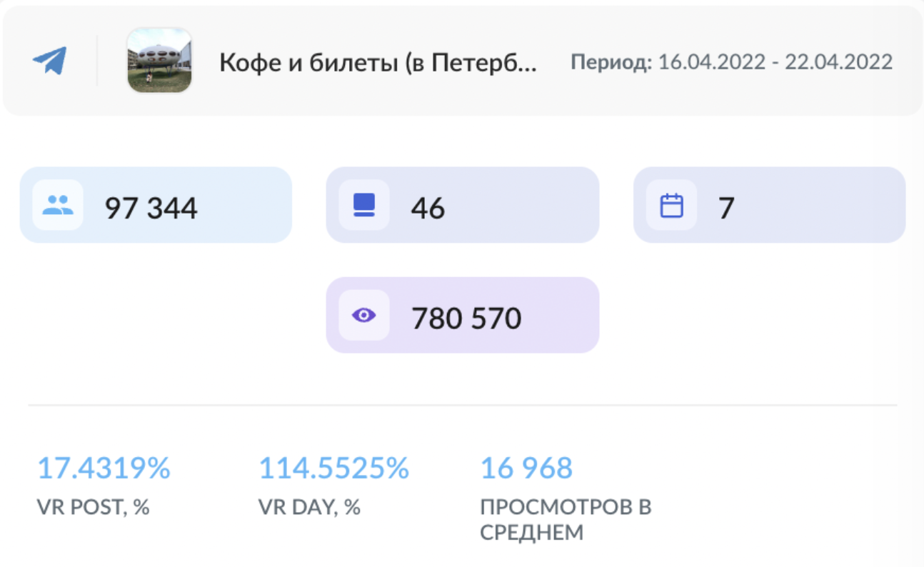Select the 7 days value
Screen dimensions: 924x567
[726, 209]
